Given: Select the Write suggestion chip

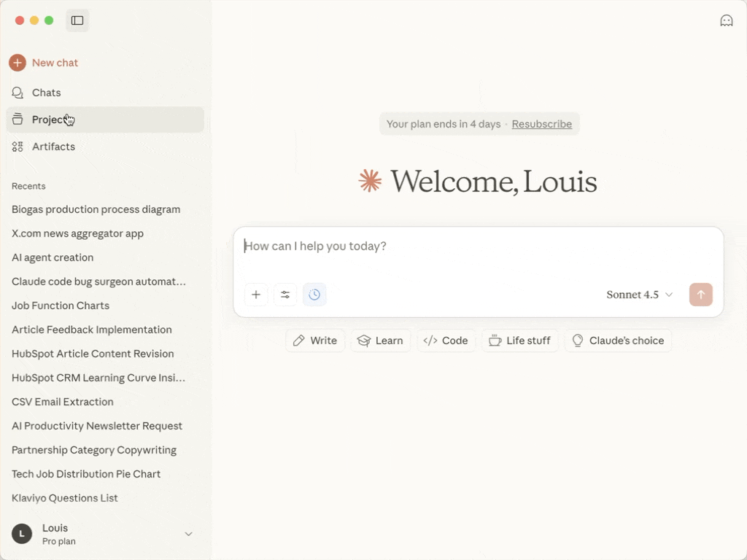Looking at the screenshot, I should pyautogui.click(x=315, y=341).
